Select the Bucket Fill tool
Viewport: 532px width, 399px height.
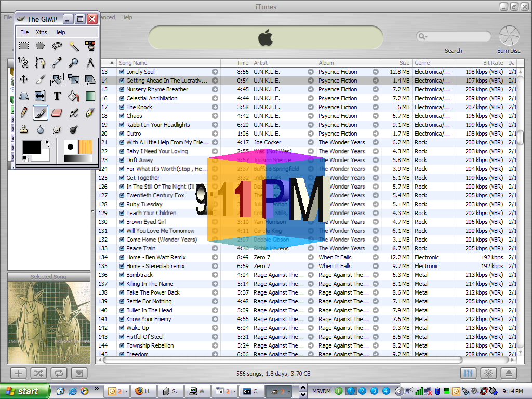coord(74,96)
